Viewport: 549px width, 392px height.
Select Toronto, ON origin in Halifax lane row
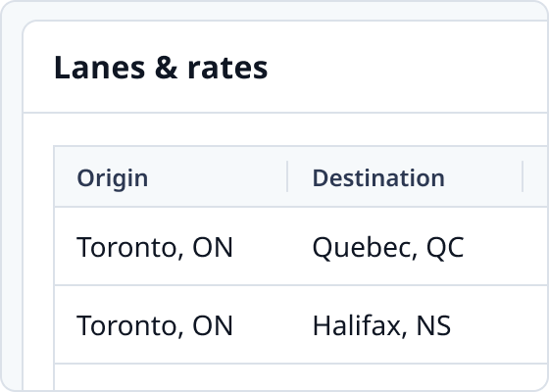coord(155,325)
